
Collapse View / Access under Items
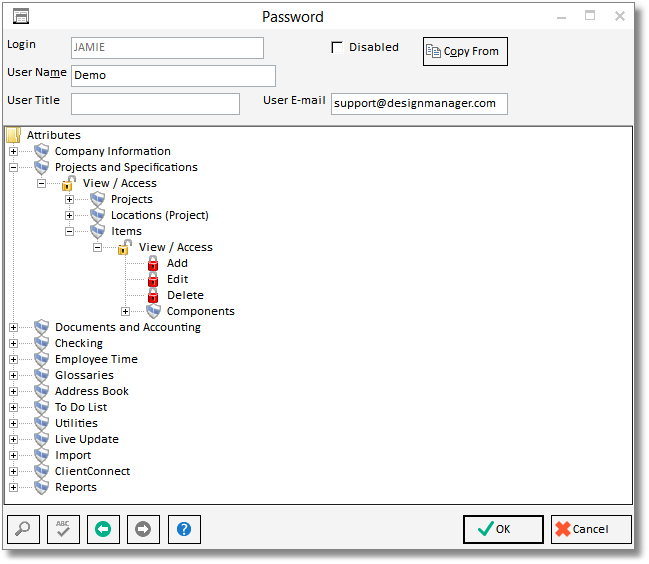pyautogui.click(x=97, y=247)
